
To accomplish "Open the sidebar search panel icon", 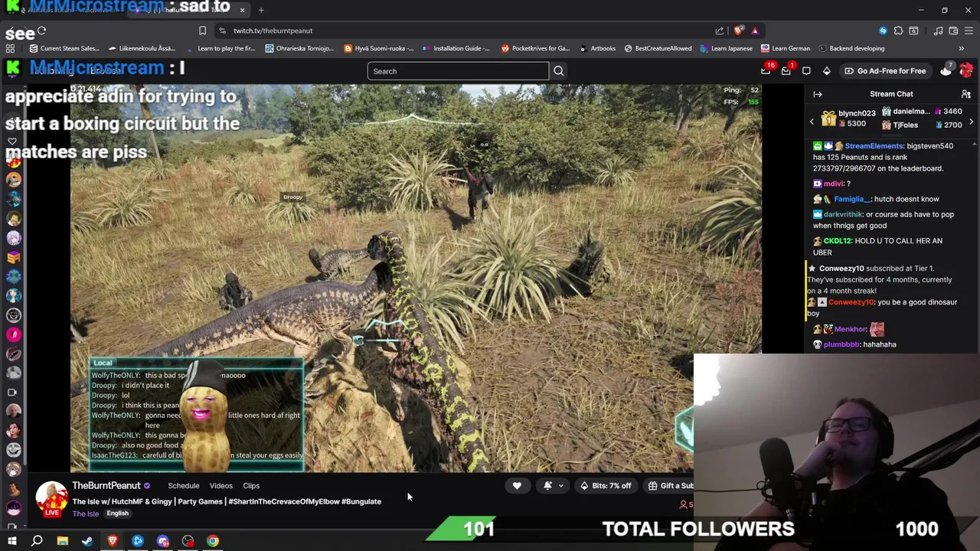I will (x=913, y=31).
